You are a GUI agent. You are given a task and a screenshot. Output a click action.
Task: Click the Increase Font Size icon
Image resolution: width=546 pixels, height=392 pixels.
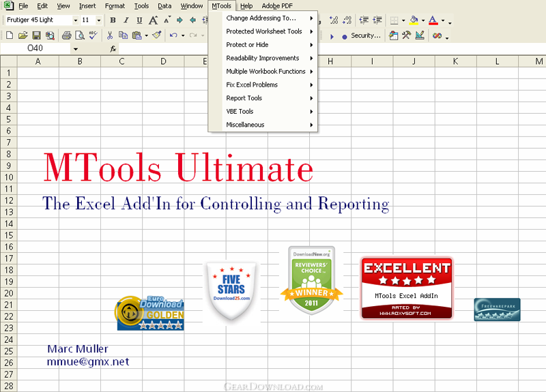click(153, 20)
